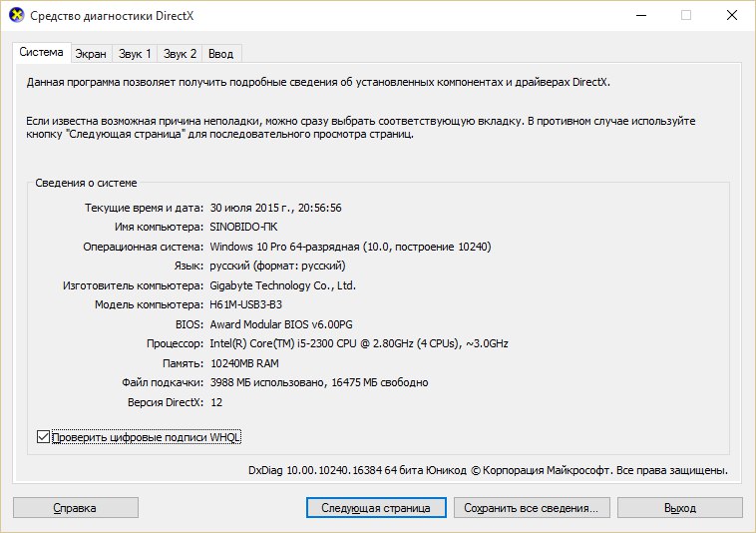
Task: Click the 10240MB RAM memory value
Action: pos(243,363)
